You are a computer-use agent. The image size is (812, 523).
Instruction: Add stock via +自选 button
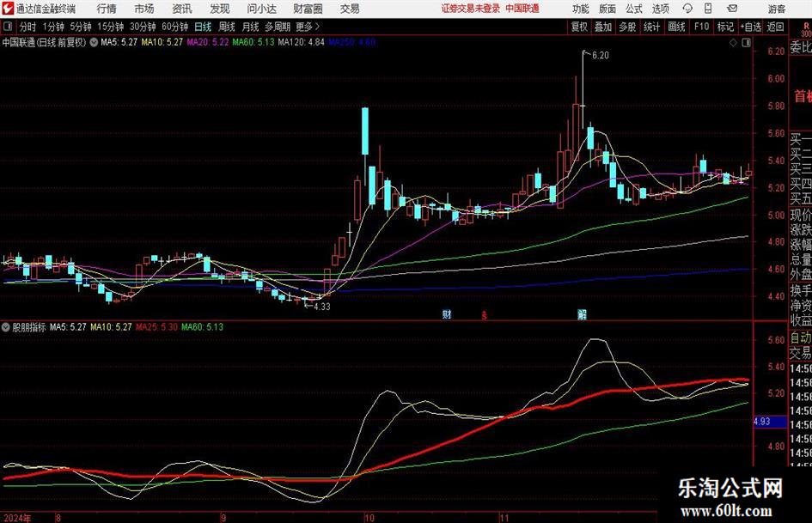pyautogui.click(x=750, y=27)
